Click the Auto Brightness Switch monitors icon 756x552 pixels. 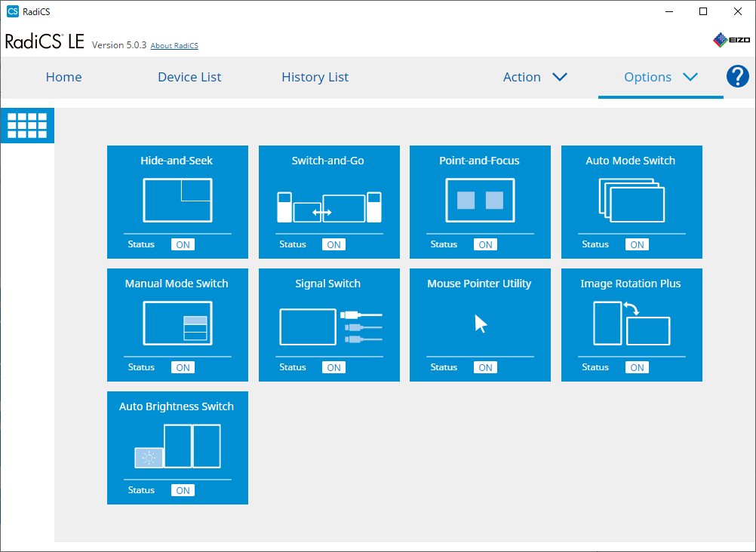coord(177,446)
